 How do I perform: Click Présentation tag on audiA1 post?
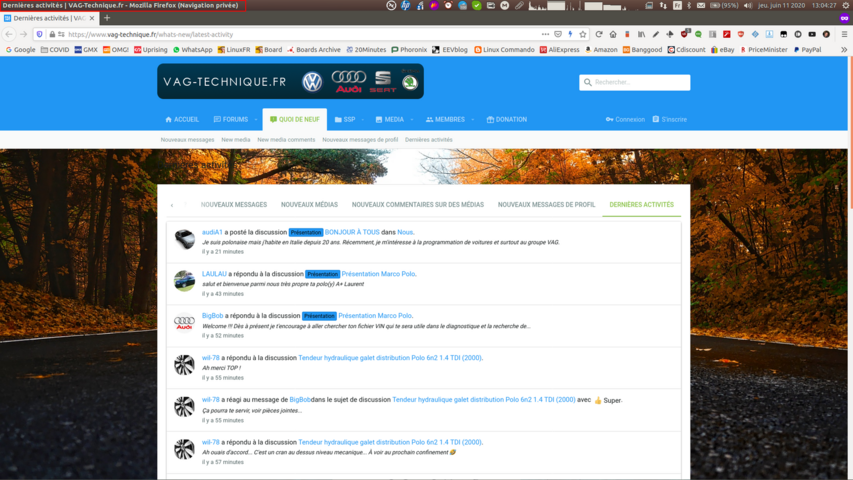(306, 232)
